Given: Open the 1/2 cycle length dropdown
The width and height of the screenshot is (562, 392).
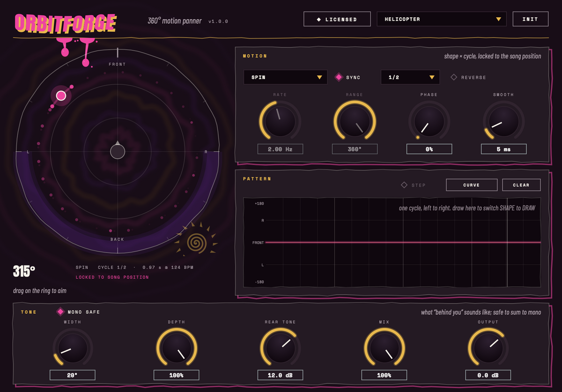Looking at the screenshot, I should [410, 77].
